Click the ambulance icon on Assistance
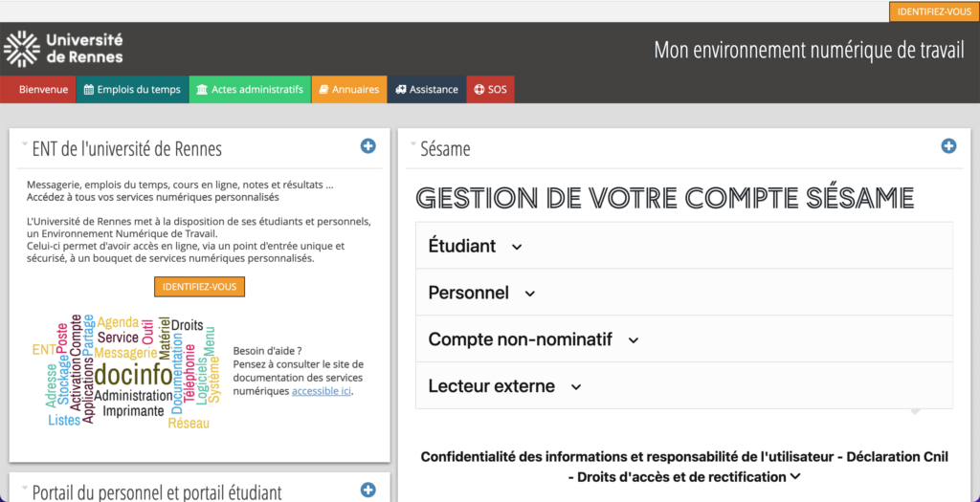The height and width of the screenshot is (502, 980). click(x=401, y=89)
